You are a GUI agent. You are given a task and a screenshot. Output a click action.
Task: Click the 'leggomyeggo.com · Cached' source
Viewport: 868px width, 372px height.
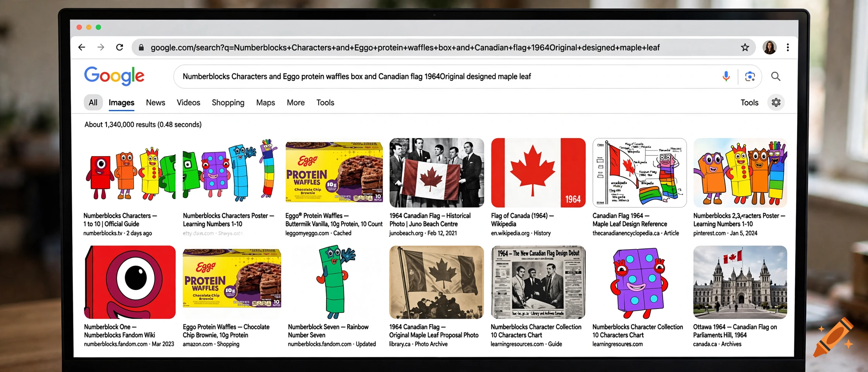tap(318, 233)
